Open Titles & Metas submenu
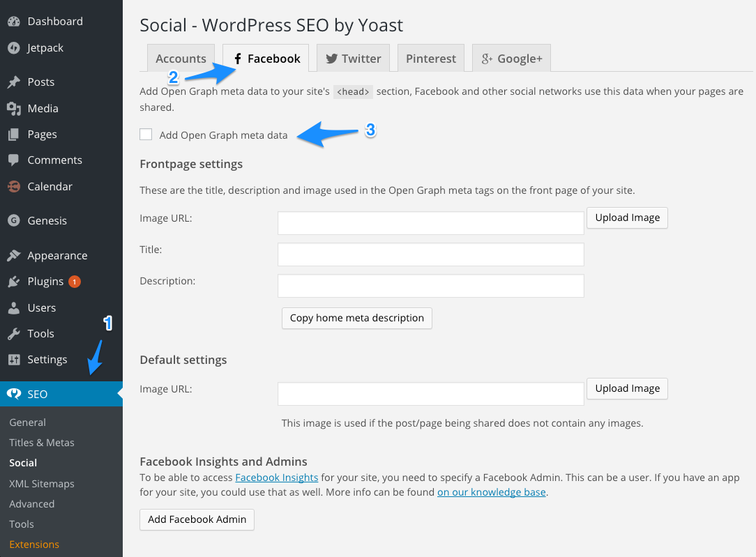 pos(41,442)
